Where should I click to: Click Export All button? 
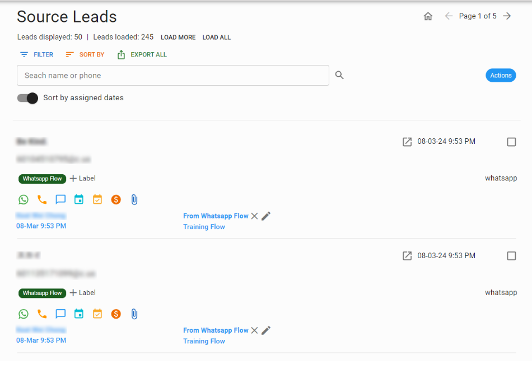[x=142, y=55]
